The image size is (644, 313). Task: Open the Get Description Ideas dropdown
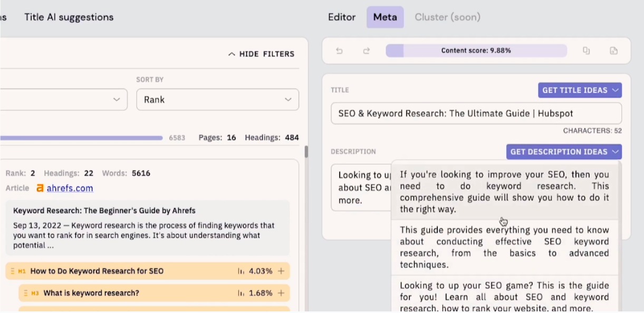(563, 152)
